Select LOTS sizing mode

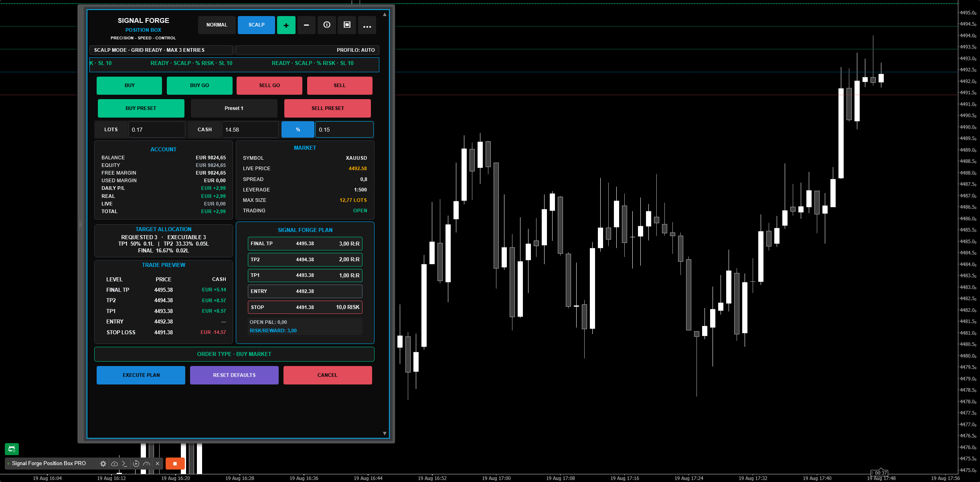[x=111, y=130]
